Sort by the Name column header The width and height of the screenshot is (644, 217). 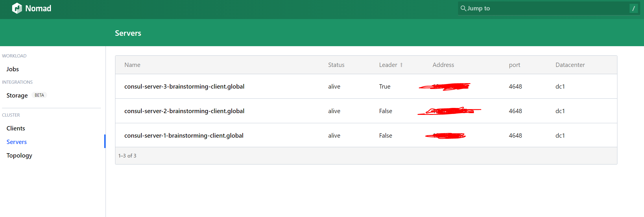[132, 65]
